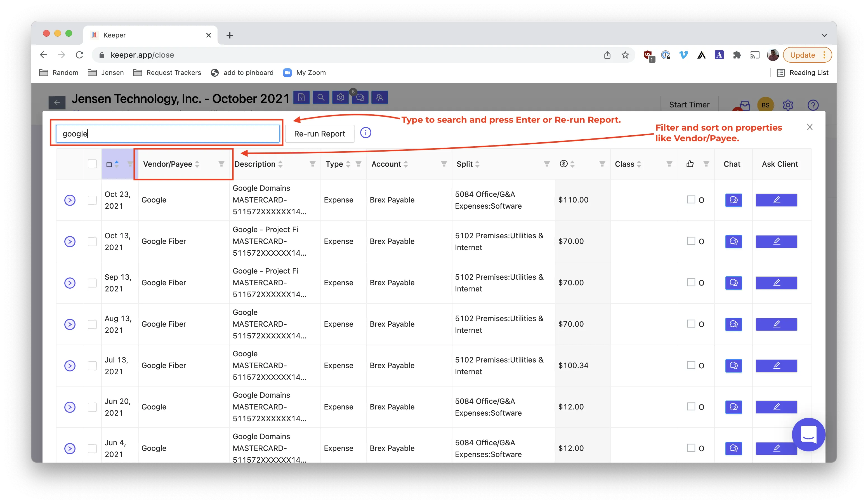Screen dimensions: 868x504
Task: Sort by Vendor/Payee column header
Action: coord(197,164)
